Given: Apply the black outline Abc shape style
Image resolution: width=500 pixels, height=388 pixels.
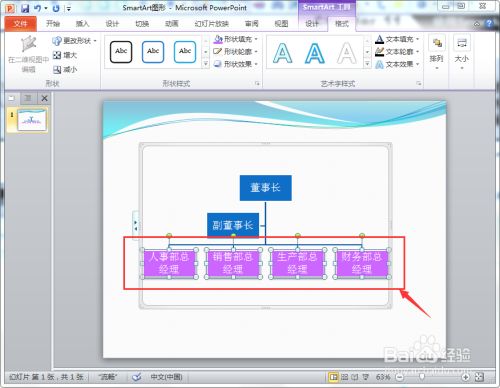Looking at the screenshot, I should (121, 52).
